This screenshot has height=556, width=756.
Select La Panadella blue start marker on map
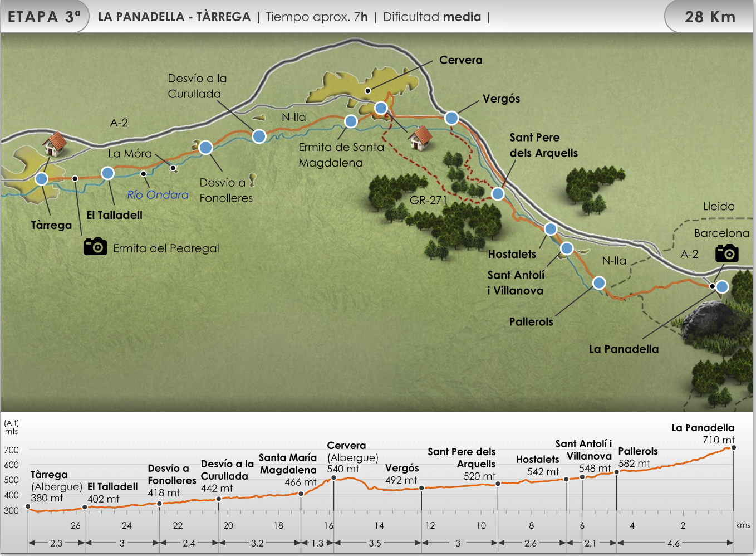(x=722, y=287)
